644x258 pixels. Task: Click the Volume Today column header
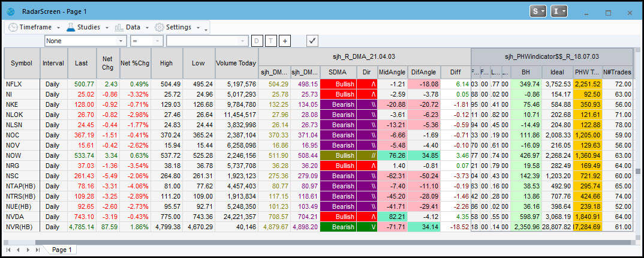(x=237, y=63)
